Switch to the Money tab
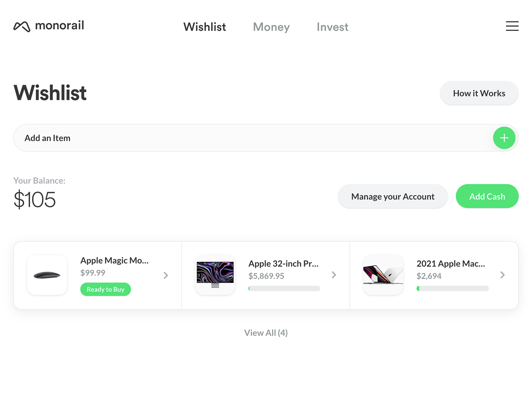 click(x=271, y=27)
